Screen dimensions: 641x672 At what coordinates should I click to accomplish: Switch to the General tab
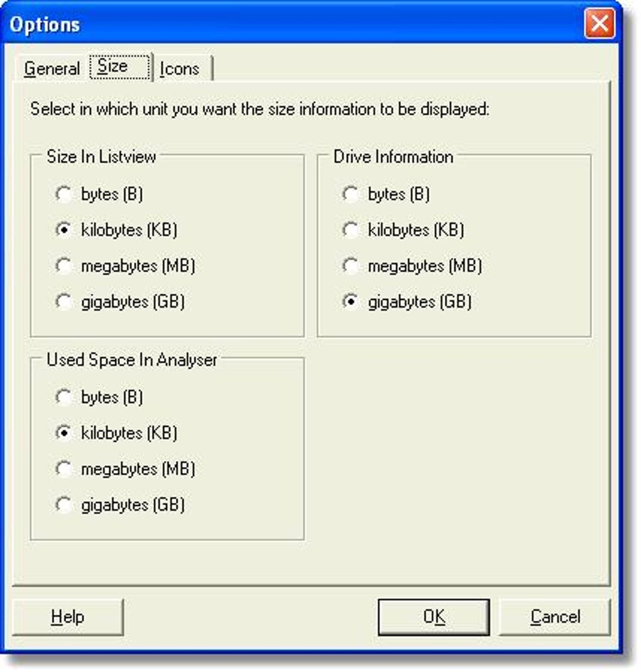53,67
